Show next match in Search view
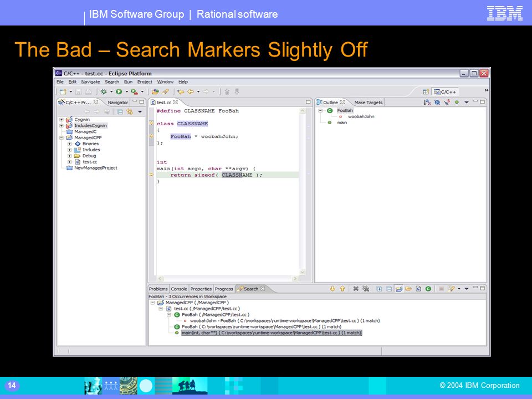 click(x=332, y=289)
